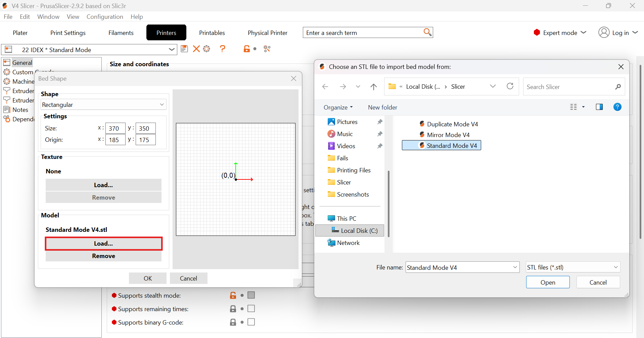Open the File name dropdown arrow

pyautogui.click(x=515, y=267)
